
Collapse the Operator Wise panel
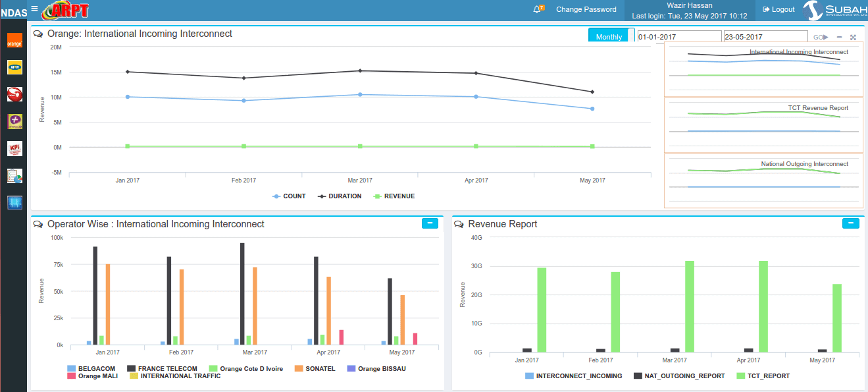coord(430,223)
